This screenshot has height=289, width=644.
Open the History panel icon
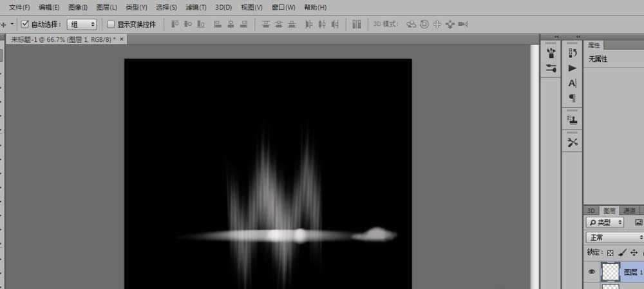(x=573, y=53)
